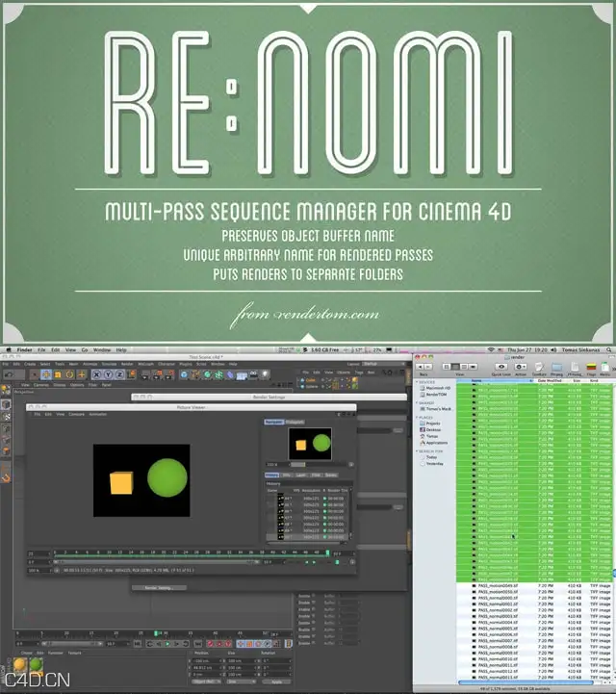Click Go to End in main timeline
Screen dimensions: 616x694
pyautogui.click(x=198, y=644)
